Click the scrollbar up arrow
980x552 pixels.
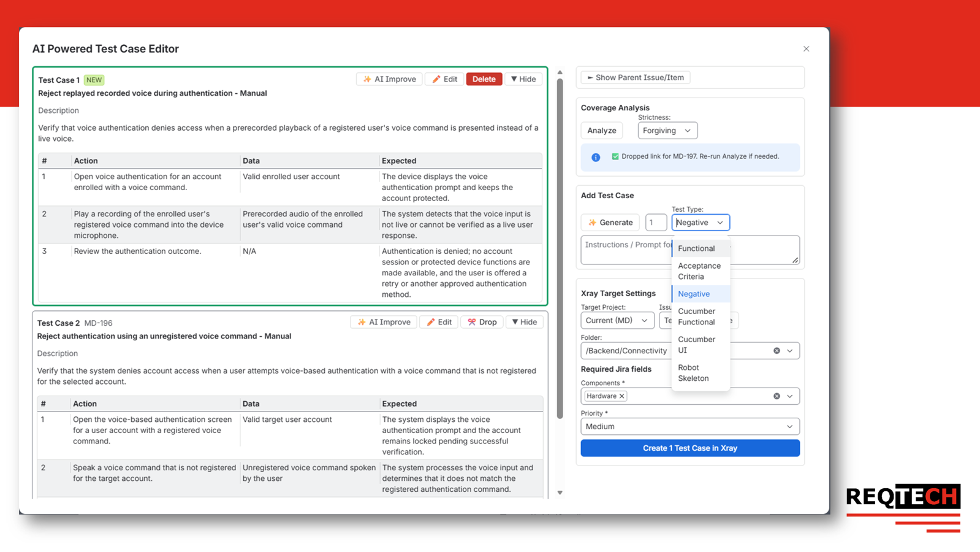(560, 72)
